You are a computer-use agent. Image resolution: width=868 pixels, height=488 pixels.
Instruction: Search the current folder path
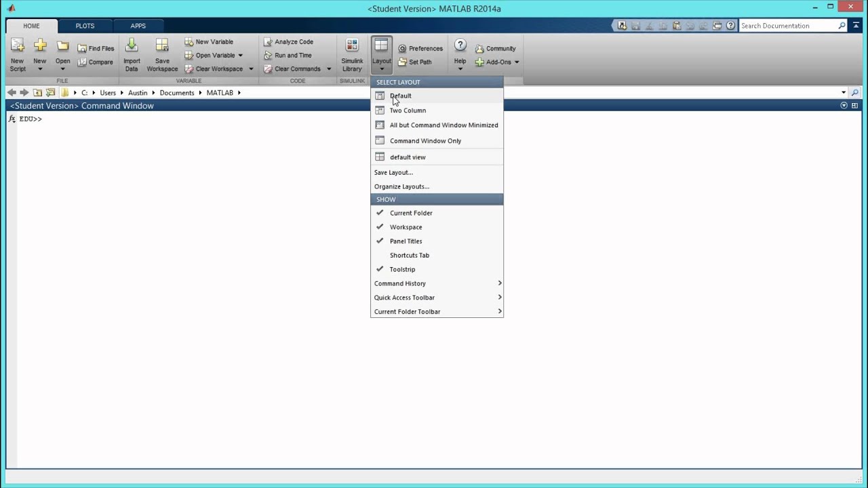[854, 92]
